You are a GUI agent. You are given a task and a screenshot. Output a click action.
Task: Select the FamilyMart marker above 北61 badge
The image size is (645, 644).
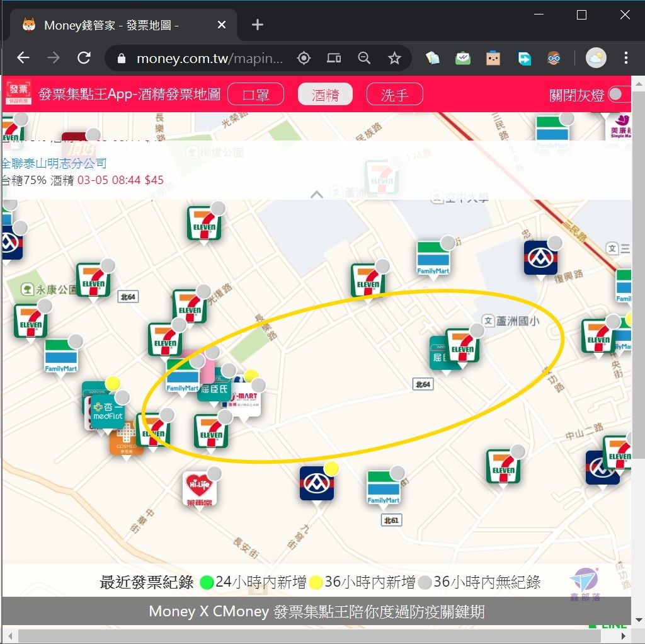pyautogui.click(x=384, y=488)
